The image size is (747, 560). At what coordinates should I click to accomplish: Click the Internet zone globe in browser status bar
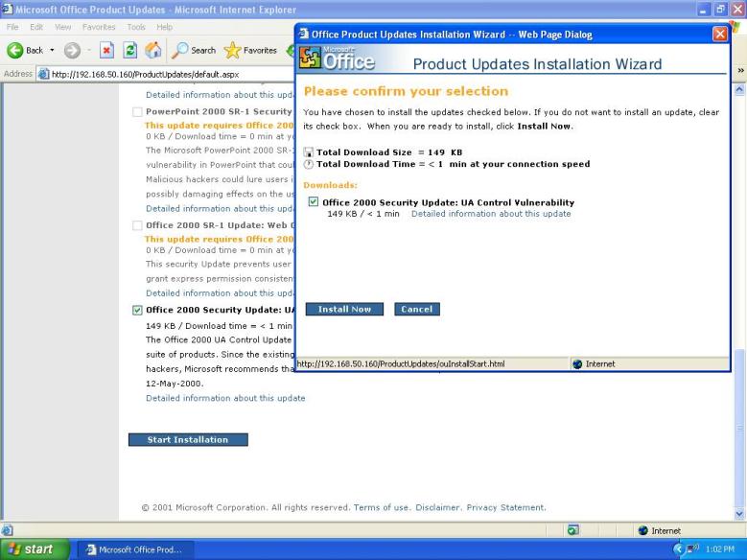[x=643, y=530]
